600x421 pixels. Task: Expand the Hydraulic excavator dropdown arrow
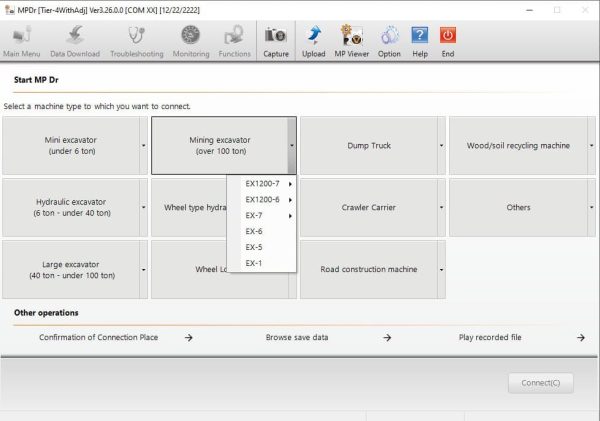(143, 207)
